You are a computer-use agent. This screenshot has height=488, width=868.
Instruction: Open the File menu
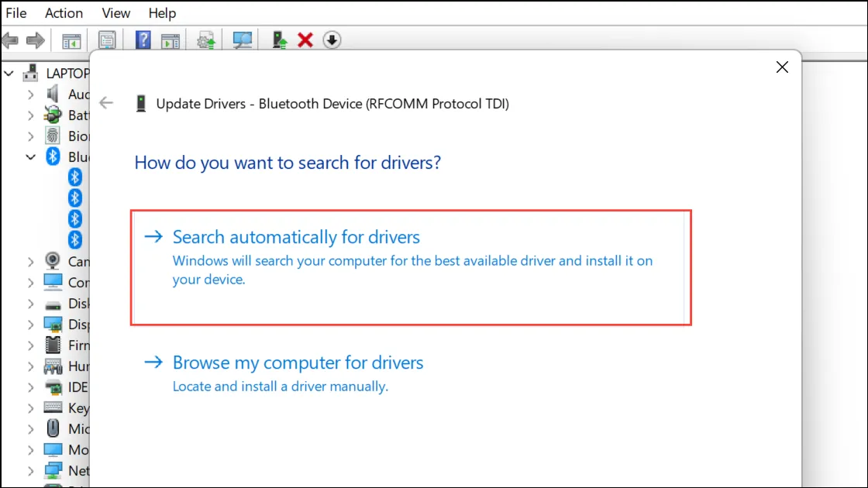(x=16, y=12)
